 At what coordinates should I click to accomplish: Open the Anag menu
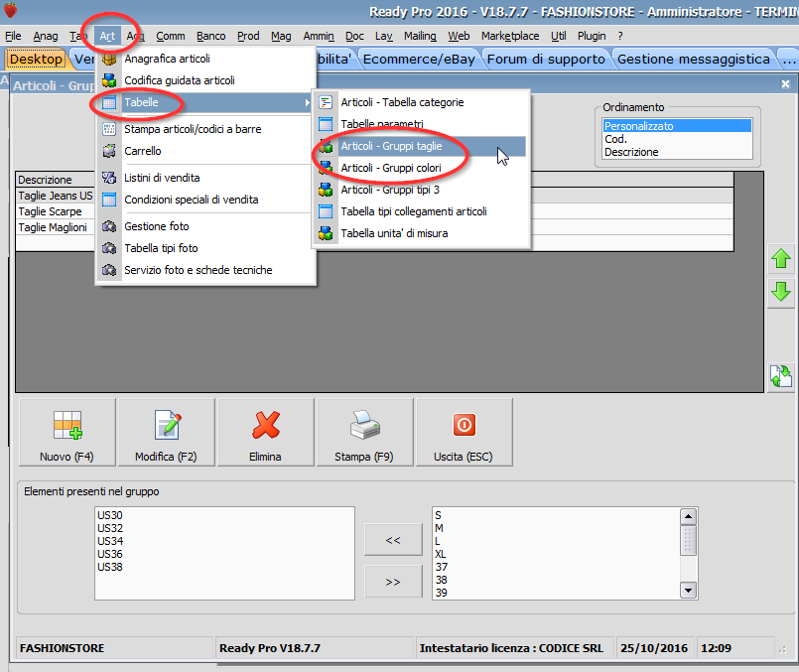tap(46, 36)
